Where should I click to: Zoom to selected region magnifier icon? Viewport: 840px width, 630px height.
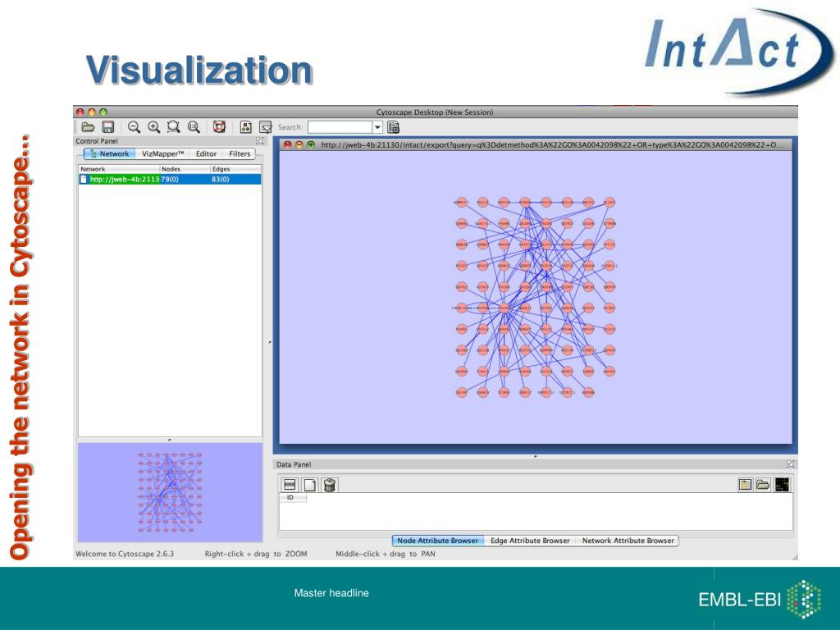(174, 127)
